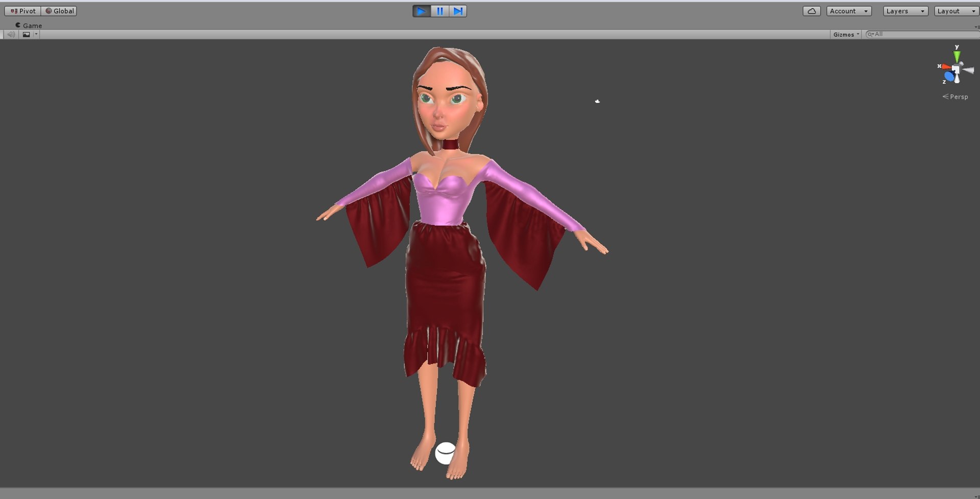Viewport: 980px width, 499px height.
Task: Click the red X-axis cone on the gizmo
Action: pos(946,67)
